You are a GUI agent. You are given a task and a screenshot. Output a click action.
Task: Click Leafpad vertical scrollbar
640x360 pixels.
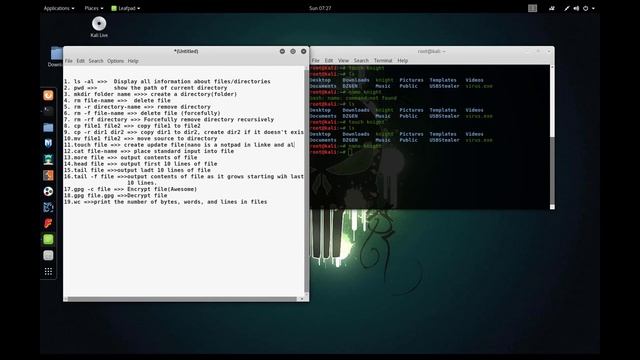307,180
